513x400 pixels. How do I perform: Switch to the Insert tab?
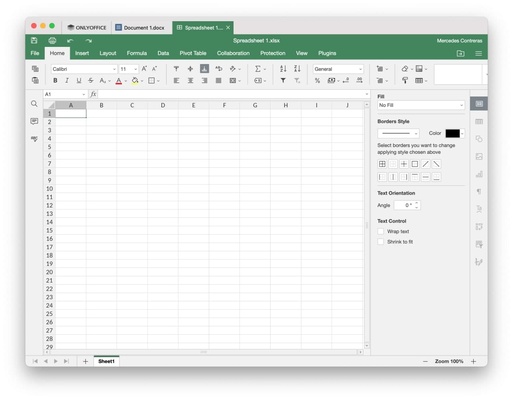pyautogui.click(x=82, y=53)
